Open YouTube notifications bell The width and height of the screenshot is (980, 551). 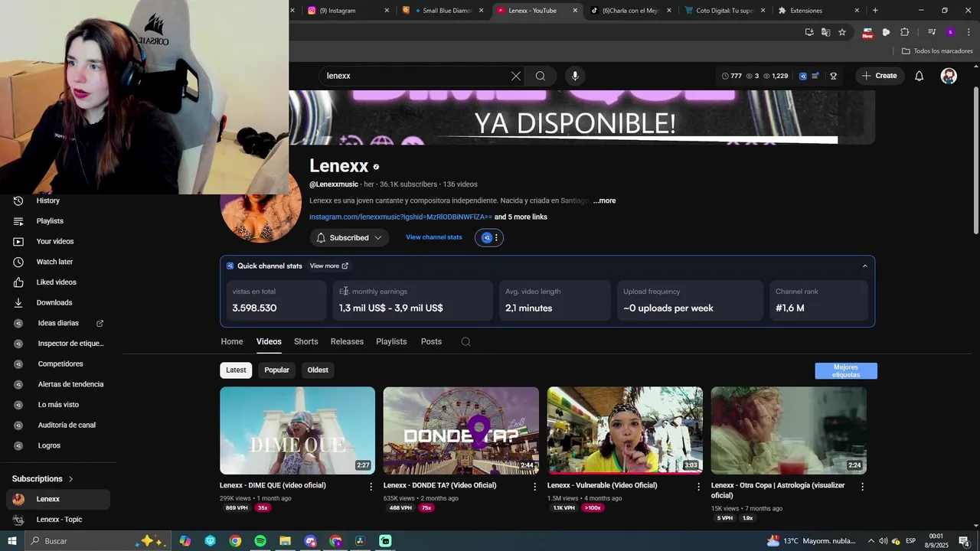(x=919, y=76)
